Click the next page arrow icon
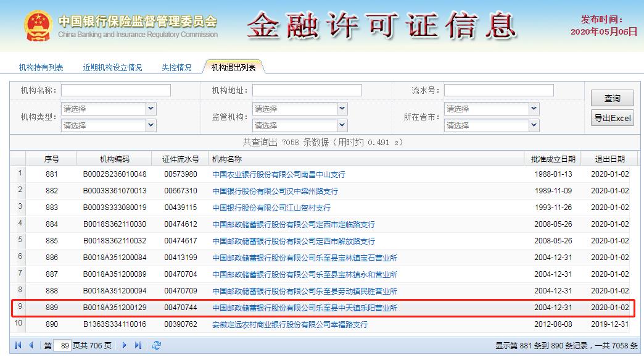This screenshot has width=644, height=357. point(125,345)
